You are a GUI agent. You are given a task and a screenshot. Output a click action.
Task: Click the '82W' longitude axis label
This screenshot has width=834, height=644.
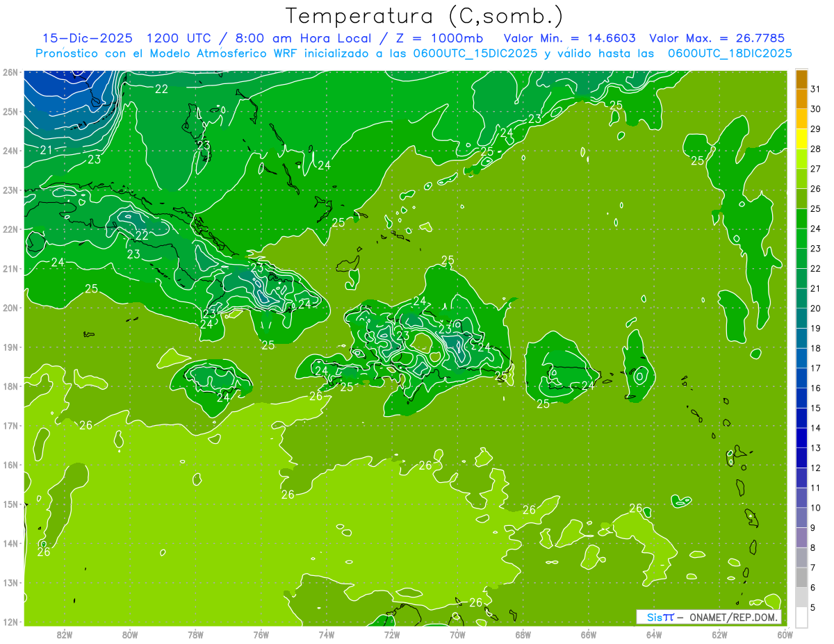click(65, 634)
